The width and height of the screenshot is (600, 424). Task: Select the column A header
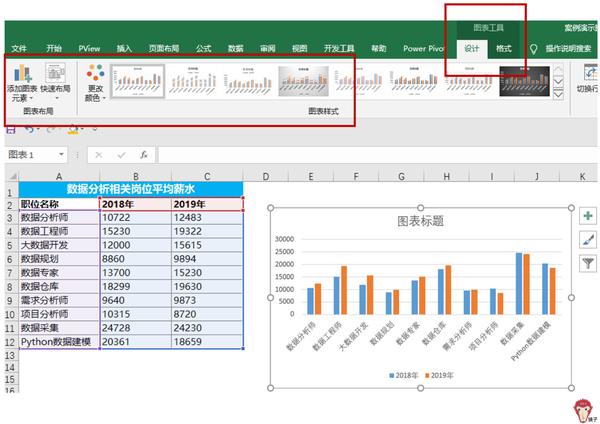[x=59, y=176]
